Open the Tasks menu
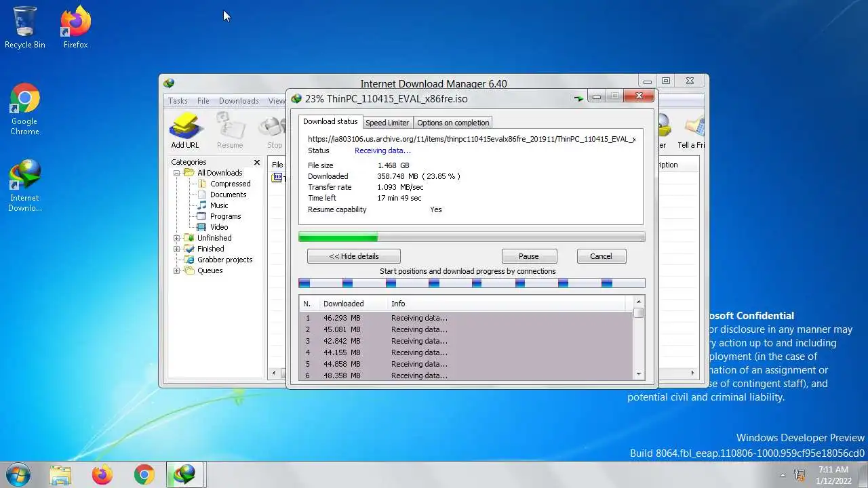Viewport: 868px width, 488px height. tap(178, 101)
